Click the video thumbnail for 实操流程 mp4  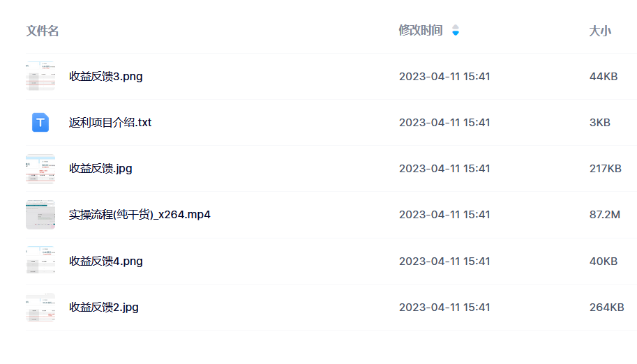40,215
